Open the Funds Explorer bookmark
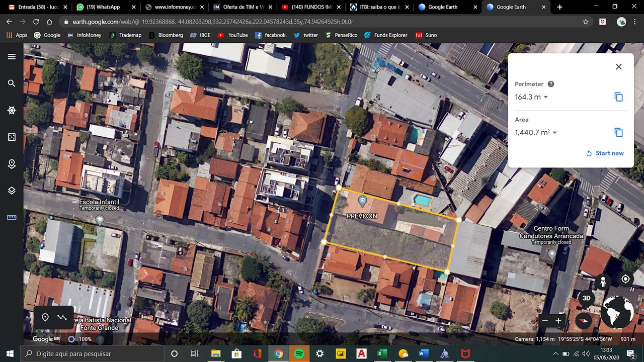 [386, 35]
